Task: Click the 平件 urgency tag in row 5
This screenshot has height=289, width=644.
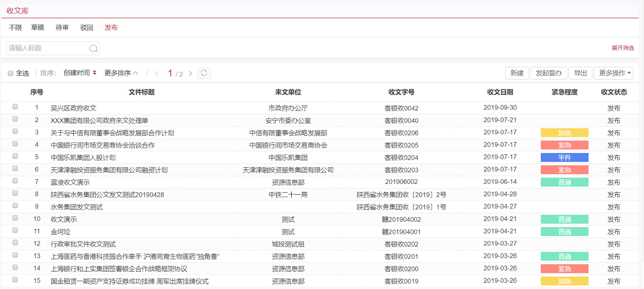Action: (x=564, y=158)
